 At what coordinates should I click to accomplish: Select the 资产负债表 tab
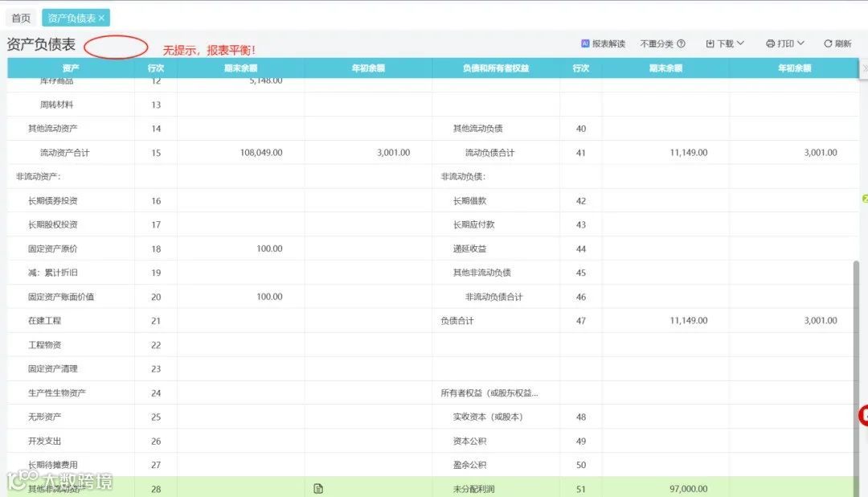tap(71, 18)
